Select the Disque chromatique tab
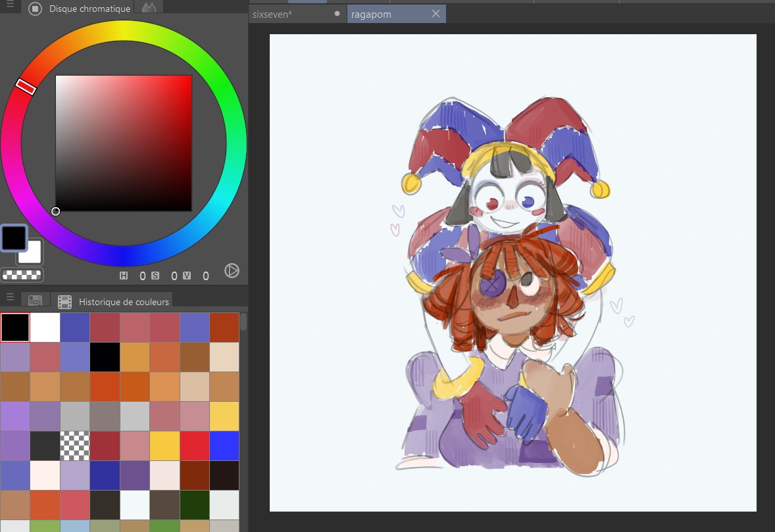This screenshot has width=775, height=532. pos(80,9)
